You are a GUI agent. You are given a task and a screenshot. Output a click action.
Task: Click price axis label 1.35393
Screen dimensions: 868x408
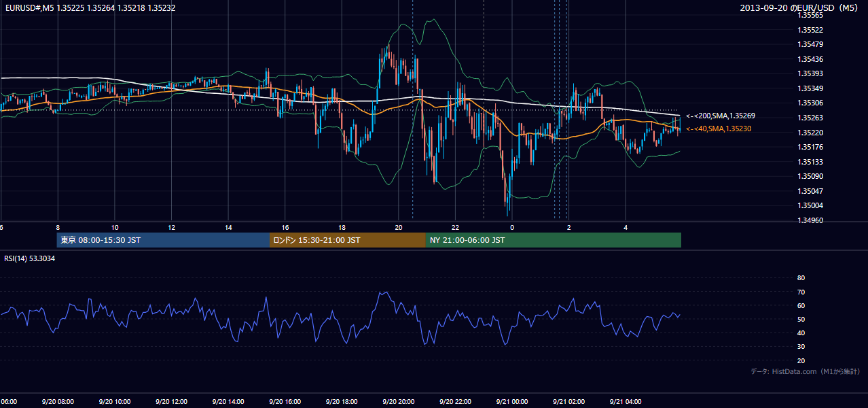(x=810, y=73)
